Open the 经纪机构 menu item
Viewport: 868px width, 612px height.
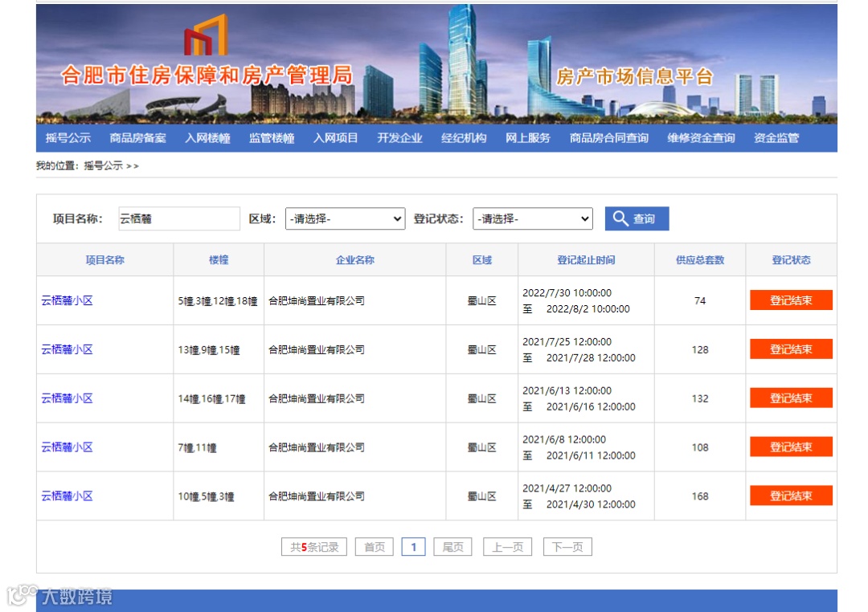click(464, 138)
